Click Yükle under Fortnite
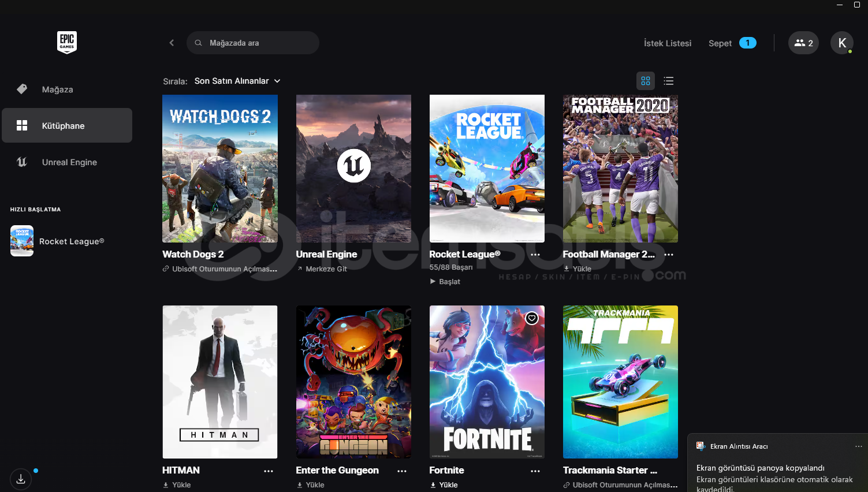This screenshot has height=492, width=868. coord(444,485)
